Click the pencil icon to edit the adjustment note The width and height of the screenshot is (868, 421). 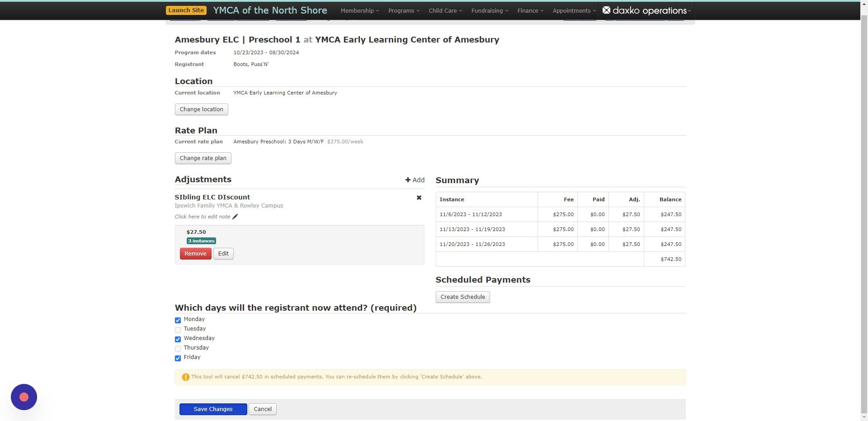[x=235, y=217]
